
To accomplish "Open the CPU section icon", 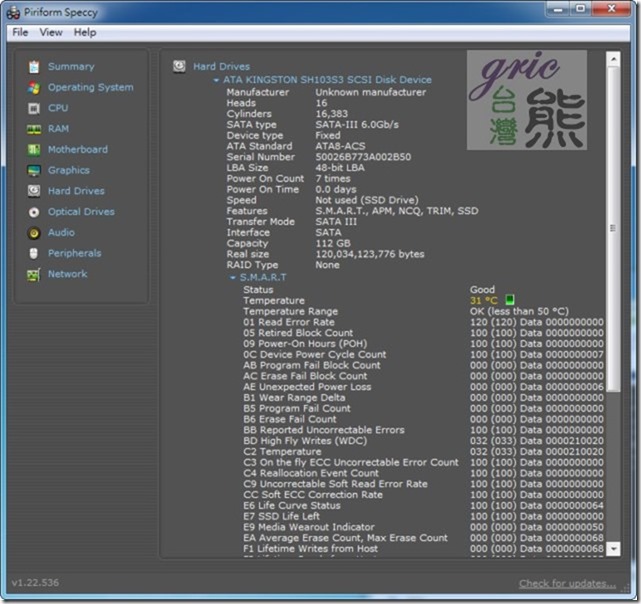I will [35, 108].
